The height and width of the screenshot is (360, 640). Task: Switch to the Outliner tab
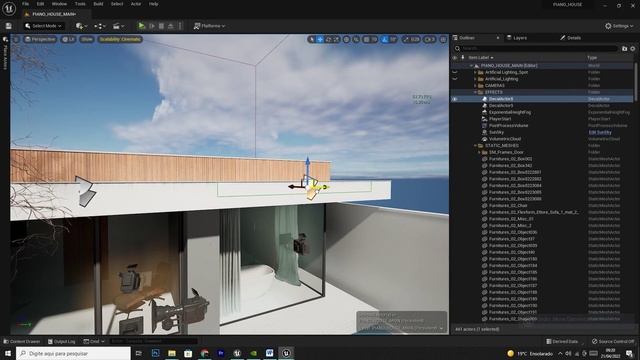[466, 38]
